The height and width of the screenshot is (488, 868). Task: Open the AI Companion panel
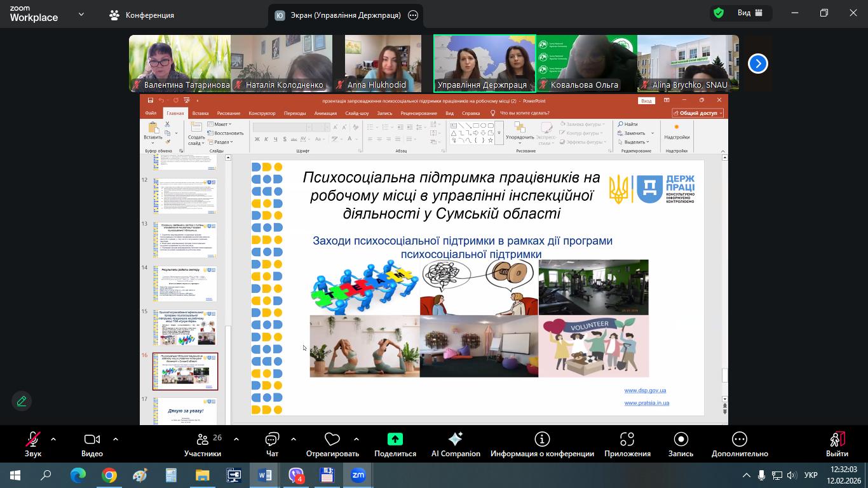tap(455, 444)
